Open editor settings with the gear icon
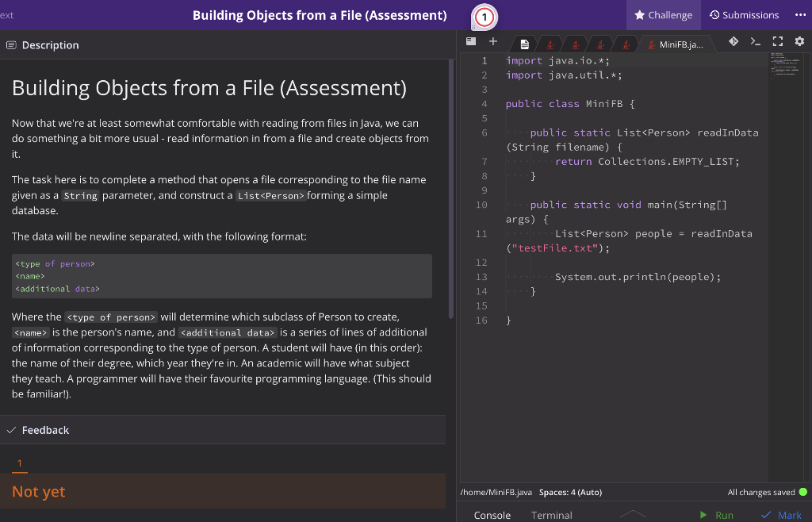812x522 pixels. coord(799,41)
